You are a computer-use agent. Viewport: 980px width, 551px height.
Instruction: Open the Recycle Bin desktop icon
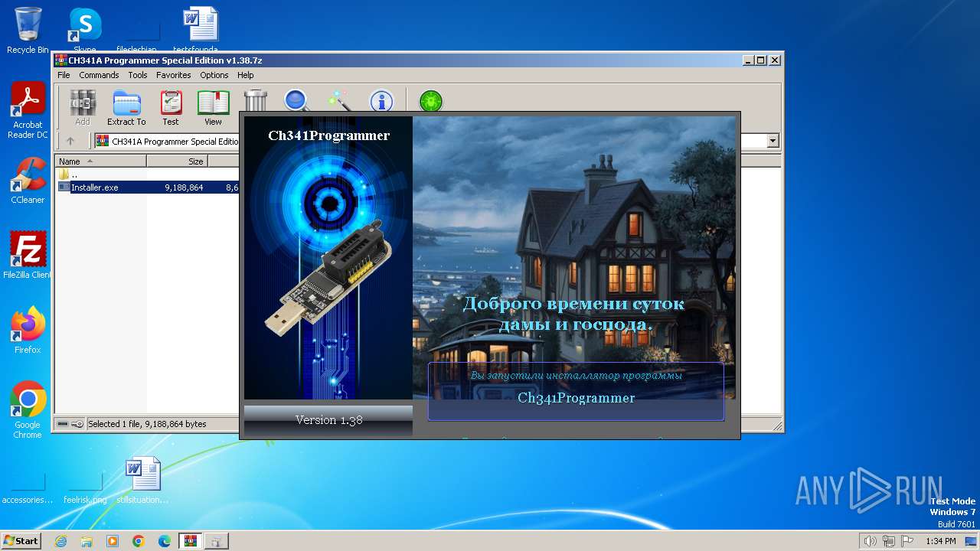coord(28,30)
